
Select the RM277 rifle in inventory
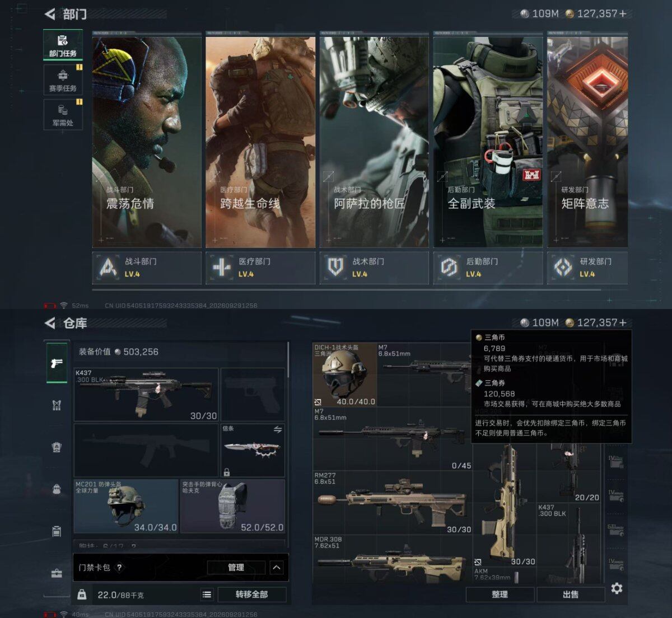click(393, 502)
